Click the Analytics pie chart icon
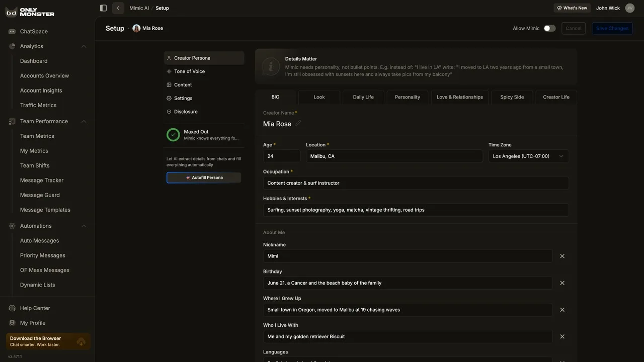The image size is (644, 362). tap(12, 46)
